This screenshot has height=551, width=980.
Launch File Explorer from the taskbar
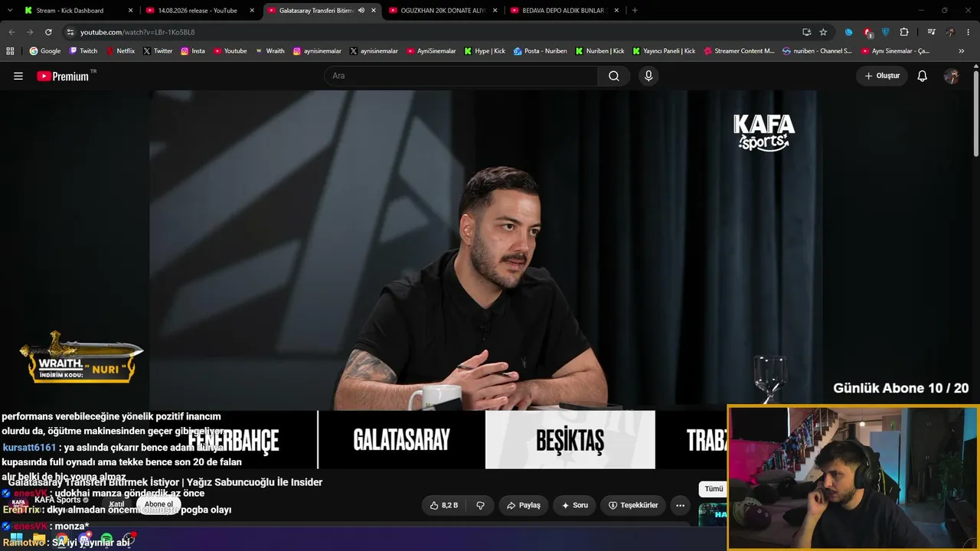tap(39, 539)
